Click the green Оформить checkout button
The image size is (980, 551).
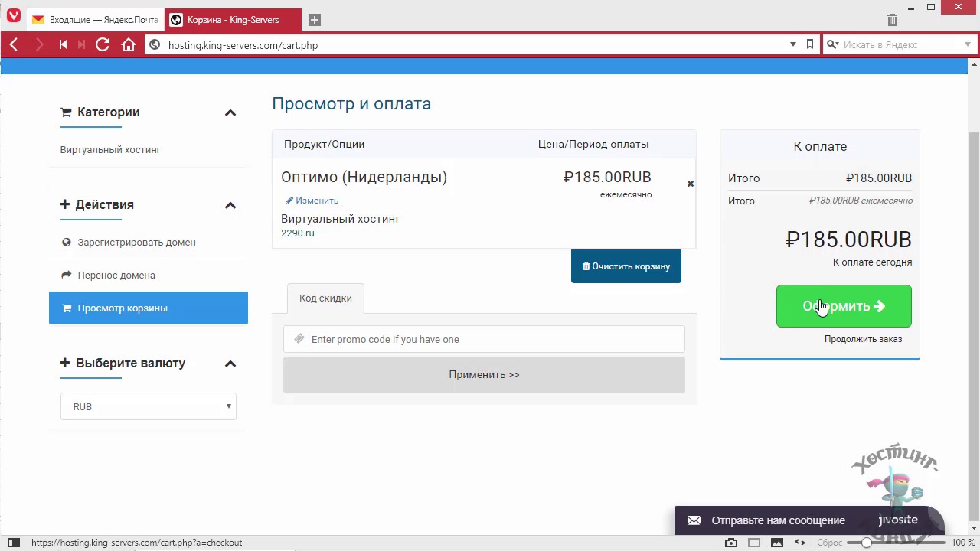(x=844, y=306)
